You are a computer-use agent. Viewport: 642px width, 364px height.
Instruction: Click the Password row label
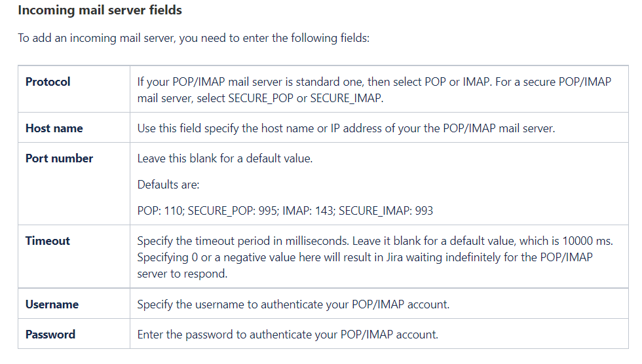[50, 335]
